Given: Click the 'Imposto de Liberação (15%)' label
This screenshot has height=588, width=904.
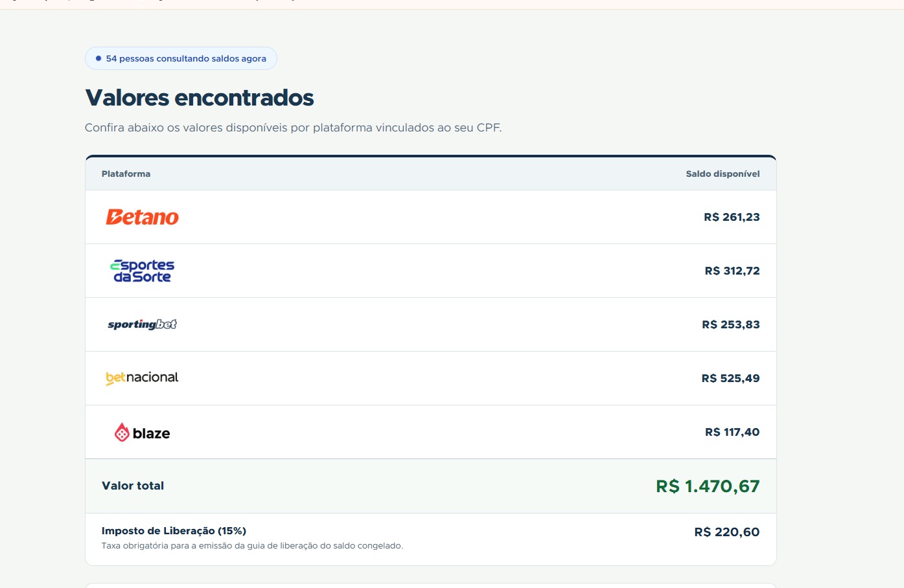Looking at the screenshot, I should point(174,531).
